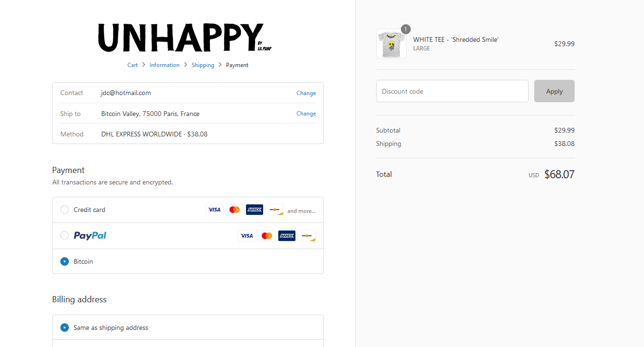The height and width of the screenshot is (347, 644).
Task: Change the contact email
Action: point(306,93)
